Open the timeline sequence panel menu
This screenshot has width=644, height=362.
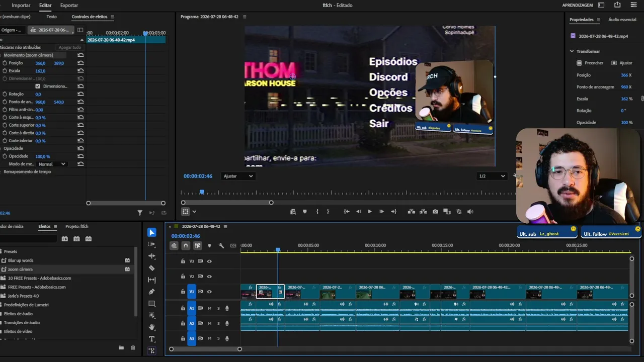click(225, 226)
